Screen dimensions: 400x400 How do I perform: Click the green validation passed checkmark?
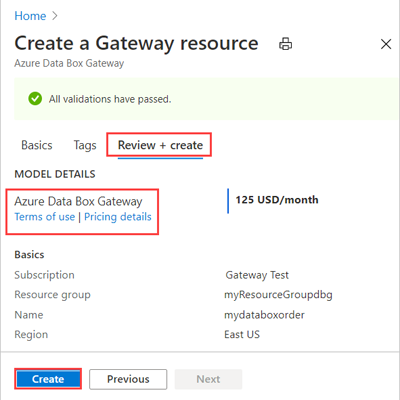[35, 99]
